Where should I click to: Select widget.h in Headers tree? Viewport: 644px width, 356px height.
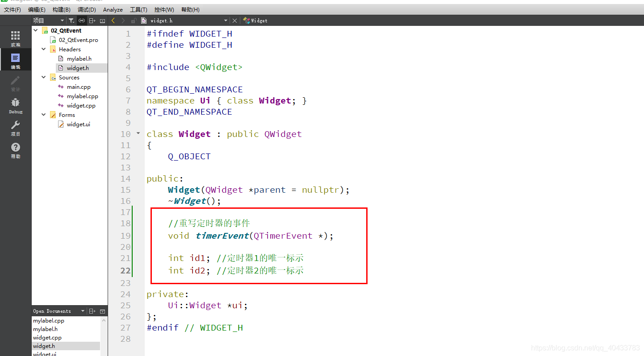(x=78, y=68)
